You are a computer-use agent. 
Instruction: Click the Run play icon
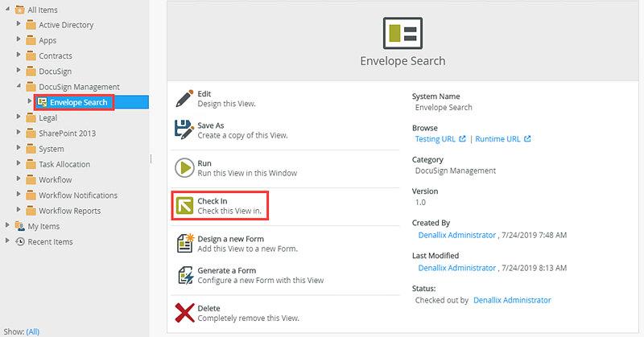(185, 167)
